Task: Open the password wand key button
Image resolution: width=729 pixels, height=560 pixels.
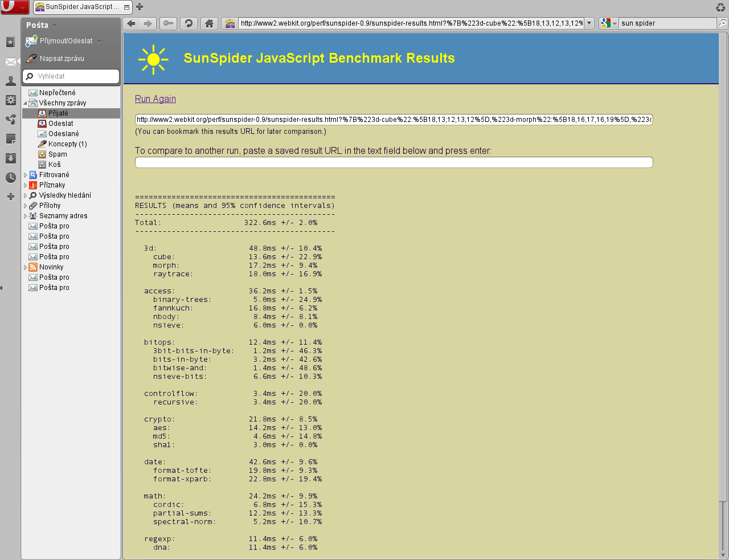Action: click(168, 23)
